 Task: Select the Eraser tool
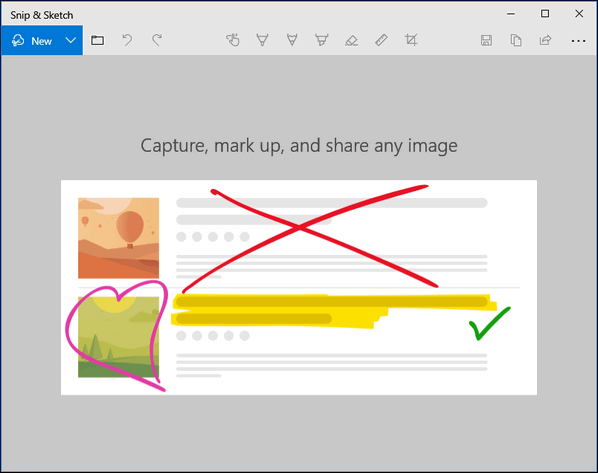click(x=351, y=40)
